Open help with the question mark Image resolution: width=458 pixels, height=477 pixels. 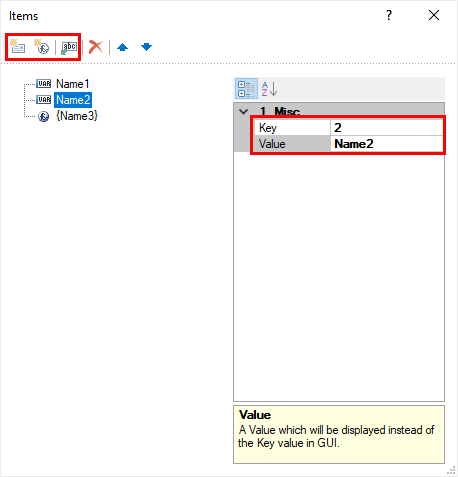tap(389, 15)
